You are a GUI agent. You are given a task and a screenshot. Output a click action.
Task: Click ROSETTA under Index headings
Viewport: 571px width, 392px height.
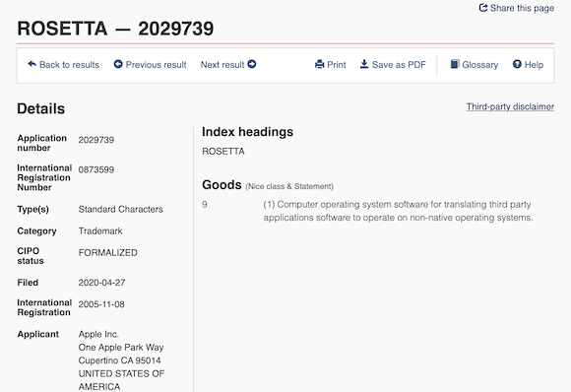pos(223,152)
